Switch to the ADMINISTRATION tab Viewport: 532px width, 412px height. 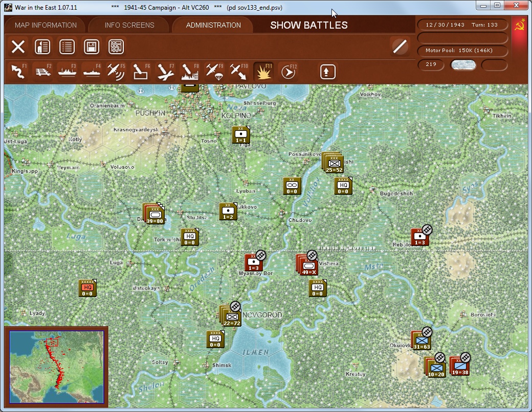[213, 25]
